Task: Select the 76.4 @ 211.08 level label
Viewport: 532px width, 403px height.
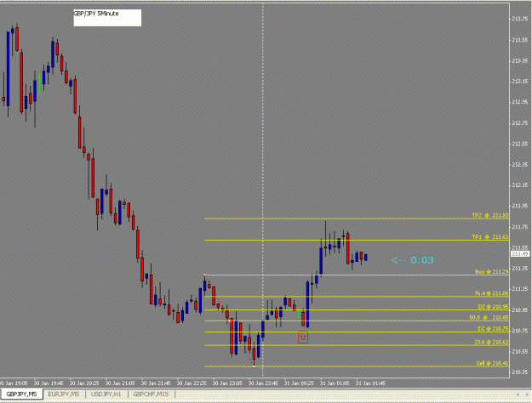Action: (491, 293)
